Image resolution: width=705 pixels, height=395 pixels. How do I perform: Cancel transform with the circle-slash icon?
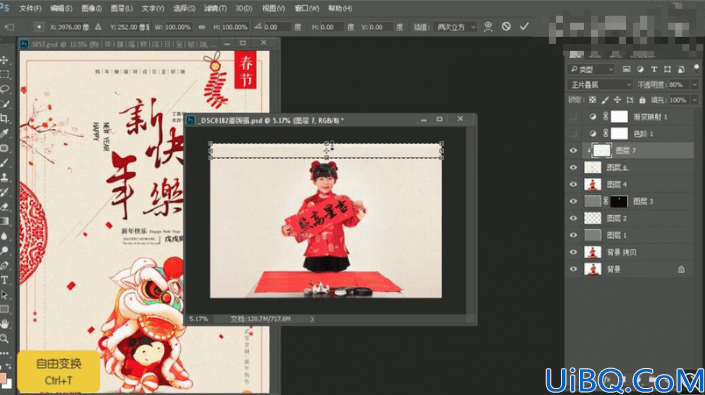506,27
